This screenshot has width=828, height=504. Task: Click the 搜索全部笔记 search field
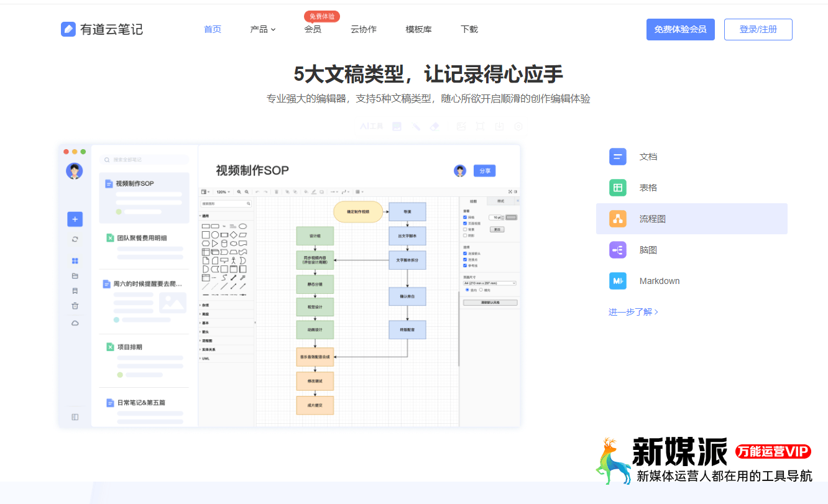pos(143,159)
